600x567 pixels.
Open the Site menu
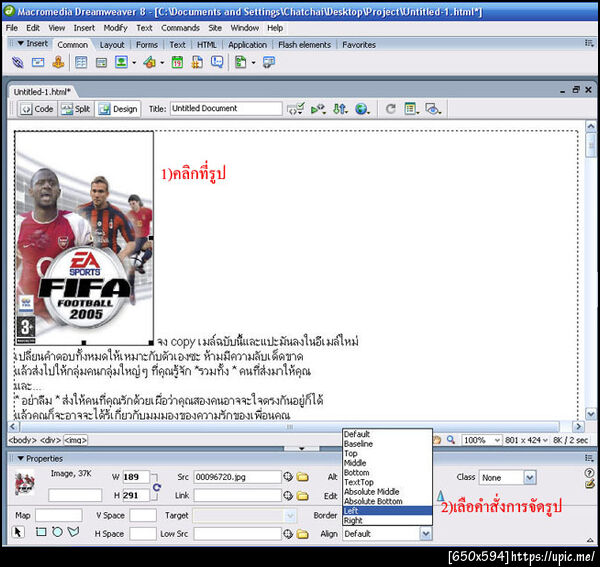pyautogui.click(x=215, y=28)
